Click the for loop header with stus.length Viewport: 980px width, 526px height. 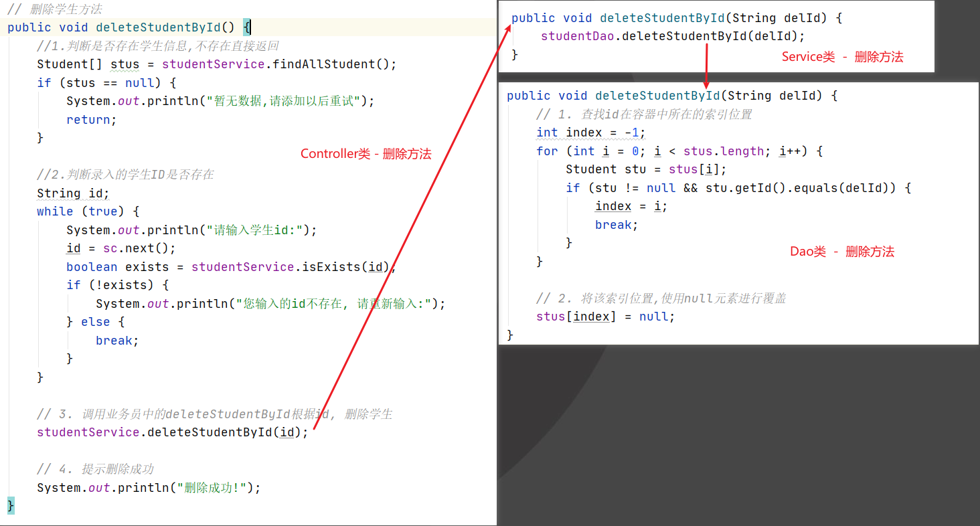click(679, 151)
